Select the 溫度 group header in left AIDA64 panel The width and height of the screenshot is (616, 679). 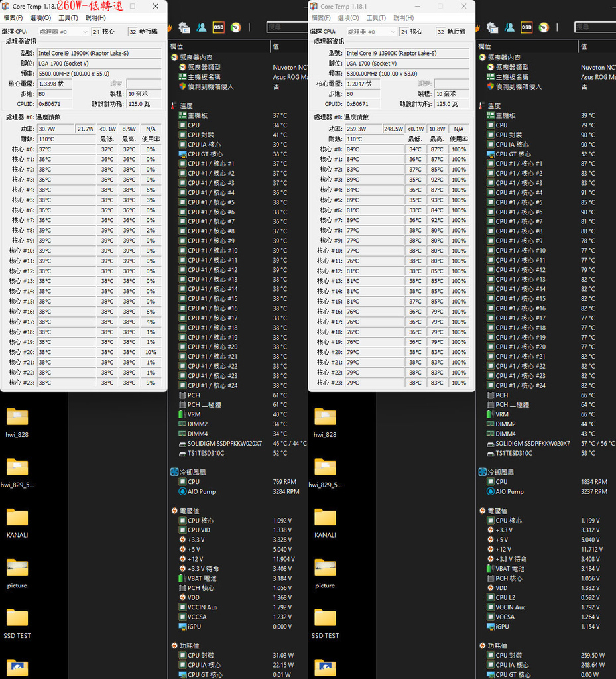click(182, 105)
